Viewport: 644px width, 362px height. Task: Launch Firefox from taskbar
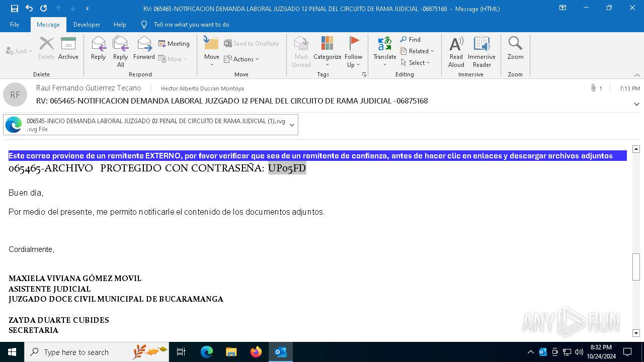coord(256,352)
